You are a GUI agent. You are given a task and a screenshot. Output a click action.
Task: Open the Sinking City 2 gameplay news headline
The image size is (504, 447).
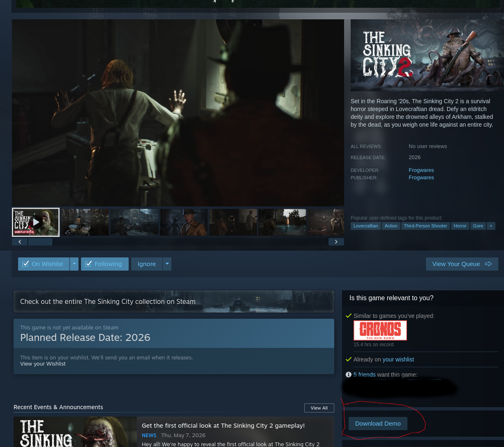(x=223, y=426)
